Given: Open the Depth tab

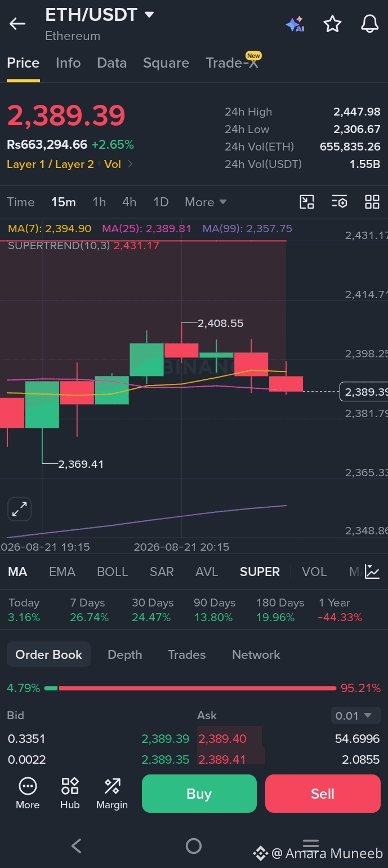Looking at the screenshot, I should pos(124,654).
